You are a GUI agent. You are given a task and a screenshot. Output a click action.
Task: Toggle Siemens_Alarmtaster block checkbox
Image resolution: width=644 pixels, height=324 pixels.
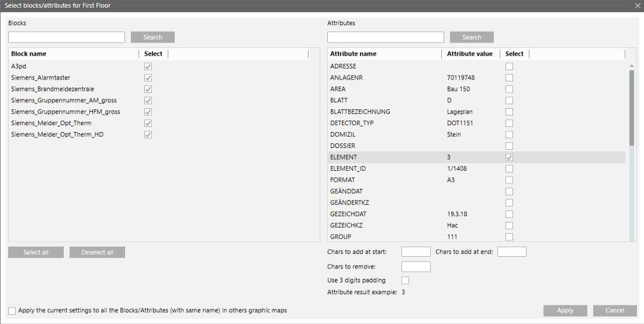pos(148,78)
